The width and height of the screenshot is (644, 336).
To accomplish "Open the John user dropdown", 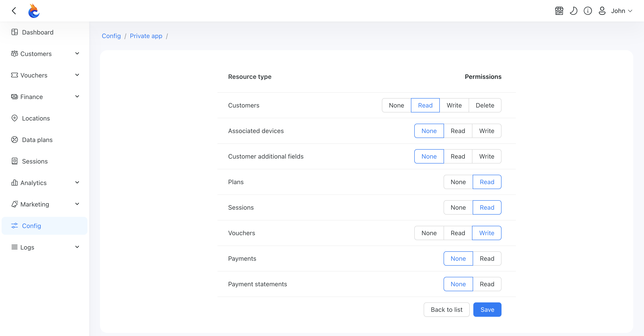I will click(x=621, y=11).
